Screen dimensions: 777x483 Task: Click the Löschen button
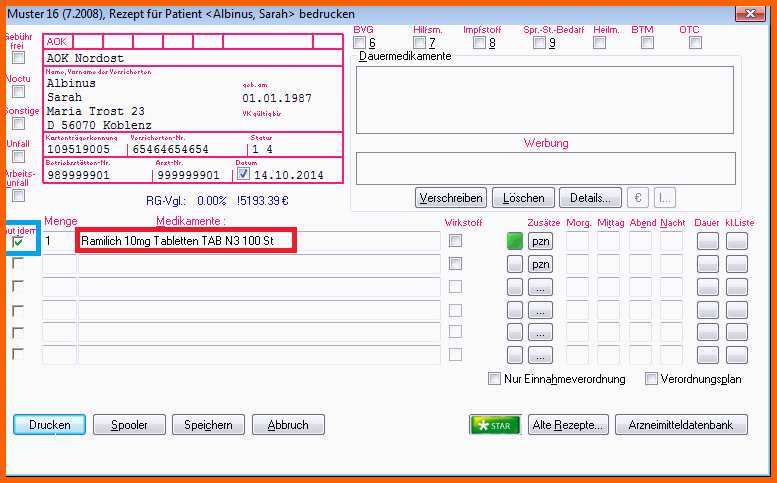click(523, 198)
